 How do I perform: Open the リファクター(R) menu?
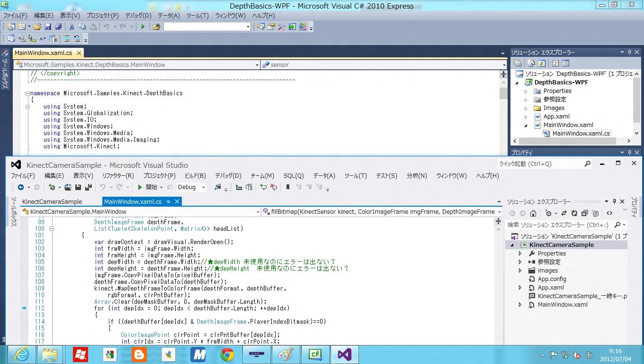118,175
